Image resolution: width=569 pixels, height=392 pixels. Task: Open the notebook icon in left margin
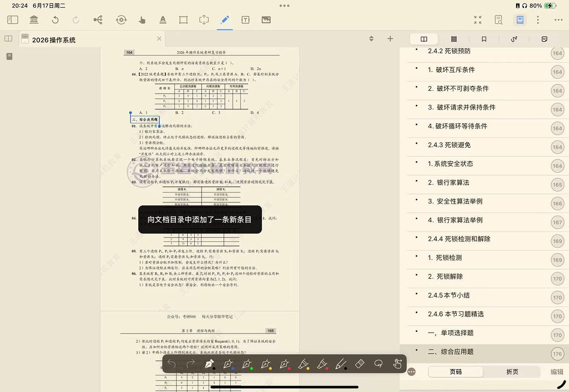point(9,57)
